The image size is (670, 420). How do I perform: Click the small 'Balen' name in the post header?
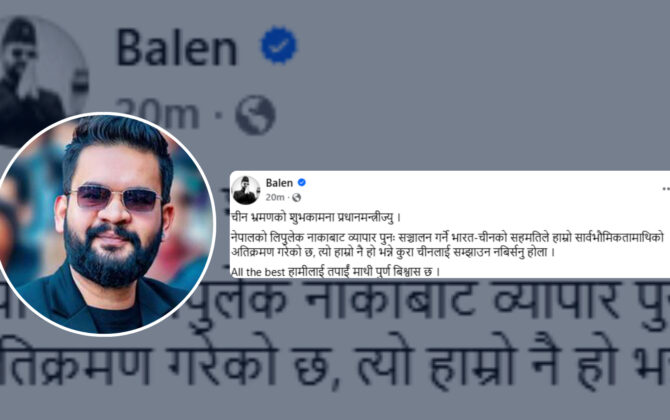point(279,183)
